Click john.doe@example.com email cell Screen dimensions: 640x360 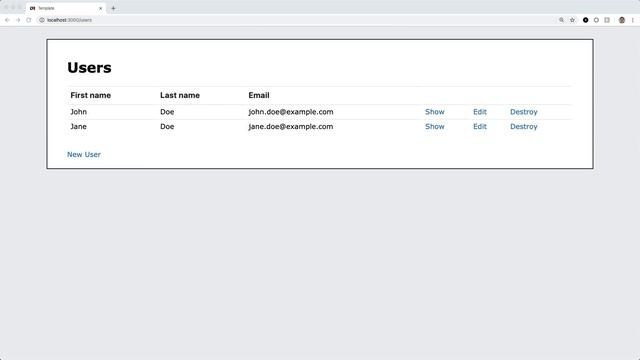click(x=291, y=112)
